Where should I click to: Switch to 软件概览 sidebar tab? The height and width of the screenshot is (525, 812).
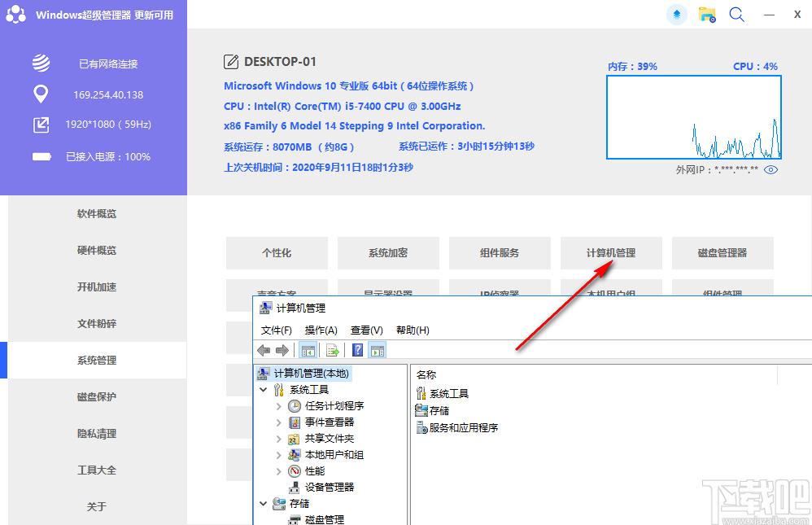(x=97, y=213)
